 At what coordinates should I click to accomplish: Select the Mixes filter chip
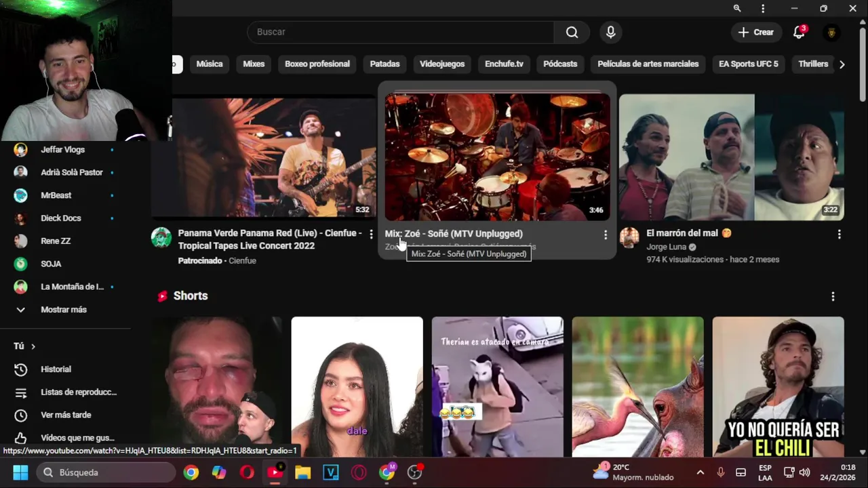pos(254,64)
